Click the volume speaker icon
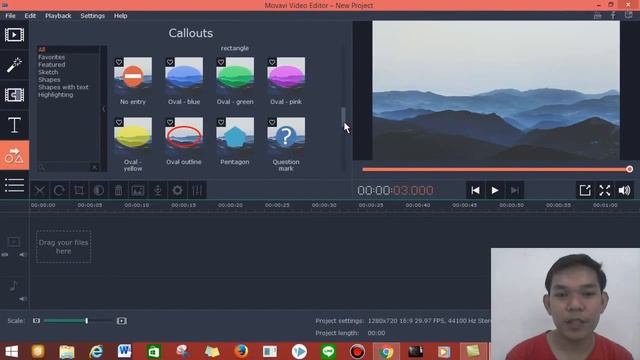640x360 pixels. pyautogui.click(x=624, y=190)
